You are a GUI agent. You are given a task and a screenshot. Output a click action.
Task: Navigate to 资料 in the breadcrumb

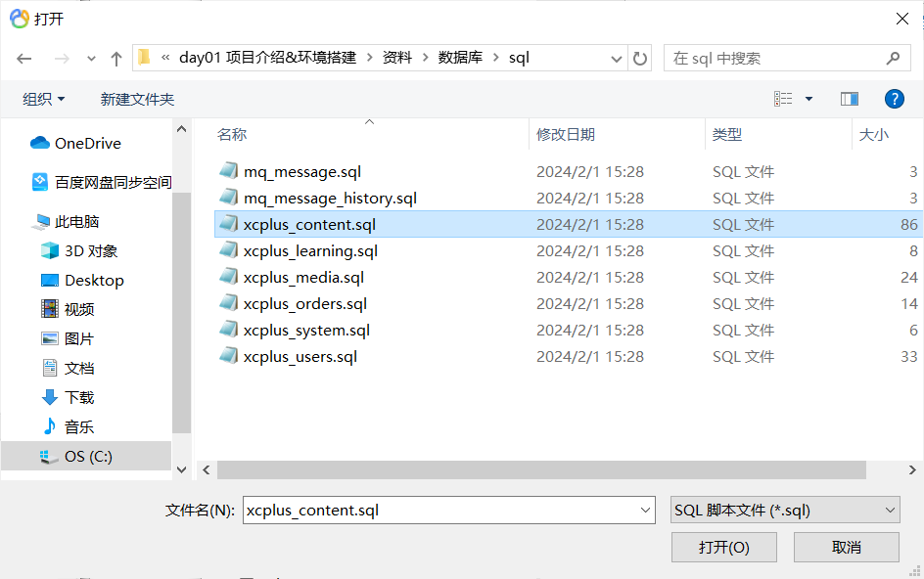397,58
